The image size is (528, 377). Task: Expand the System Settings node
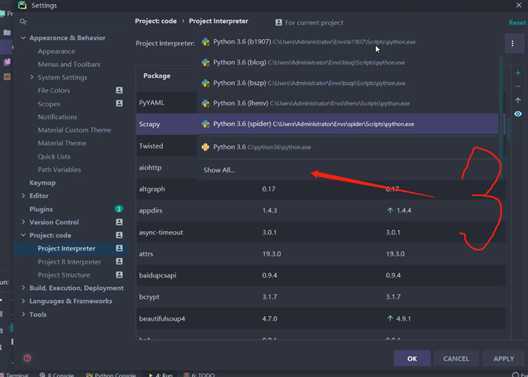pyautogui.click(x=32, y=77)
